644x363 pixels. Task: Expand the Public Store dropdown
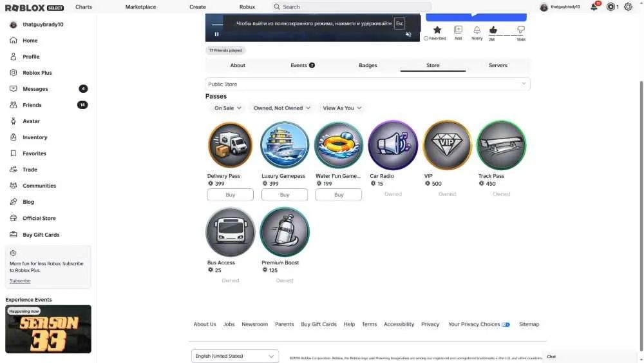point(368,84)
